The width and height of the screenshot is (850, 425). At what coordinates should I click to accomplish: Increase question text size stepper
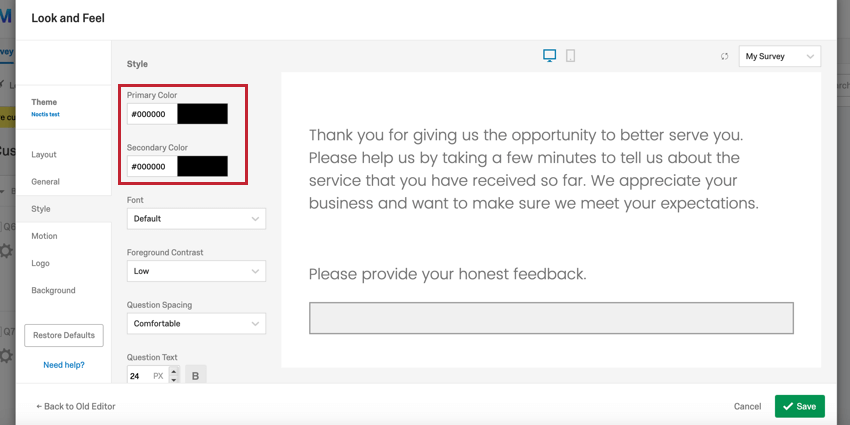click(174, 371)
